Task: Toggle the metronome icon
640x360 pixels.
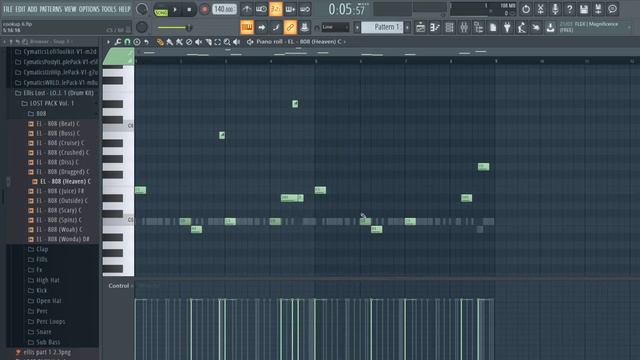Action: pos(247,9)
